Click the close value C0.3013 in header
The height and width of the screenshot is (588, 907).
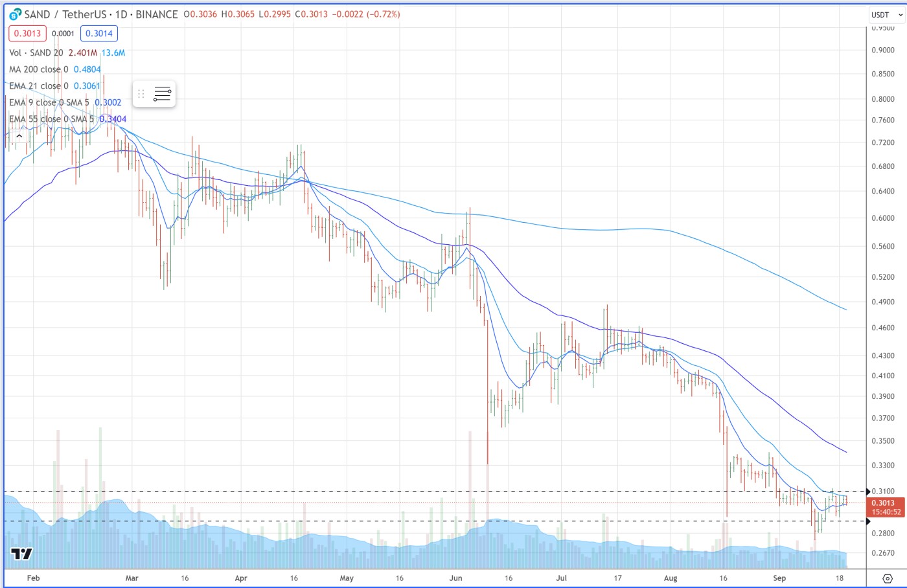point(312,14)
